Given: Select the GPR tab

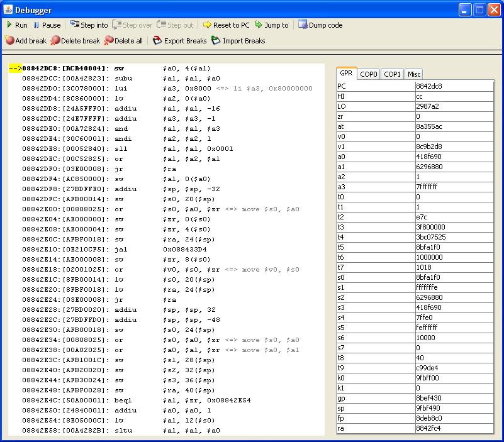Looking at the screenshot, I should tap(346, 74).
